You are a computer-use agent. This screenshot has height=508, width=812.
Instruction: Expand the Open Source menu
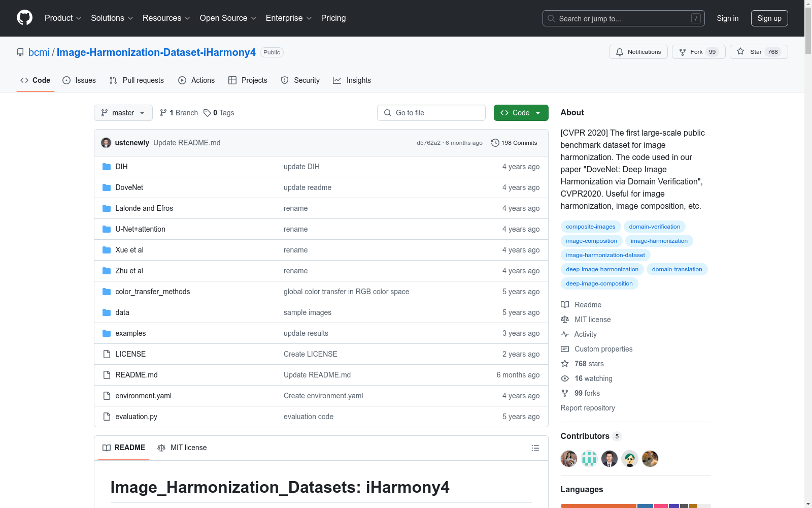pyautogui.click(x=228, y=18)
